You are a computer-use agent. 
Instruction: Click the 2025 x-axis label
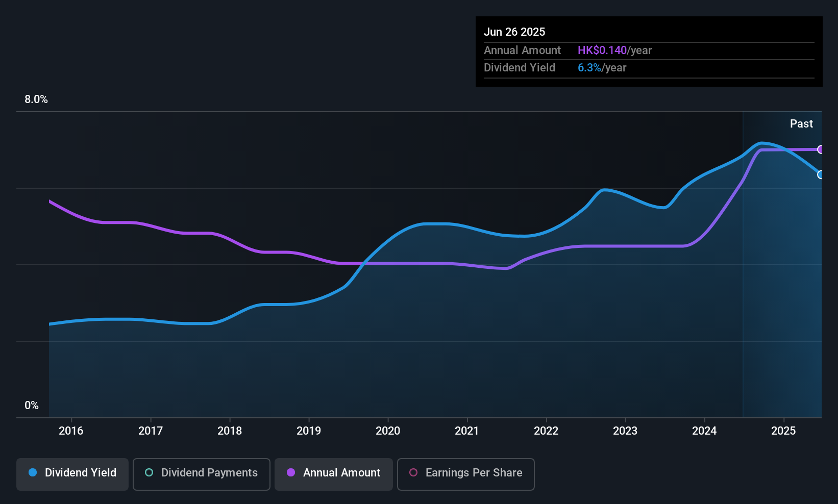(x=783, y=431)
